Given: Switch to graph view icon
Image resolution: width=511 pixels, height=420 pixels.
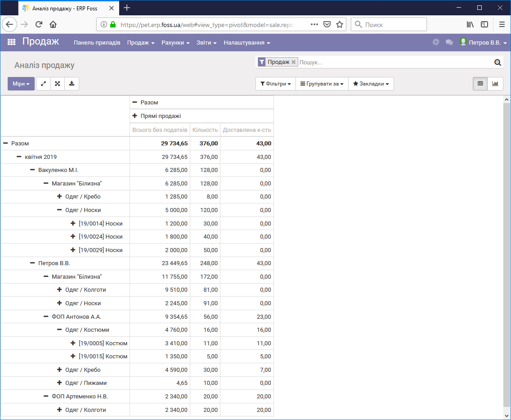Looking at the screenshot, I should pos(495,84).
